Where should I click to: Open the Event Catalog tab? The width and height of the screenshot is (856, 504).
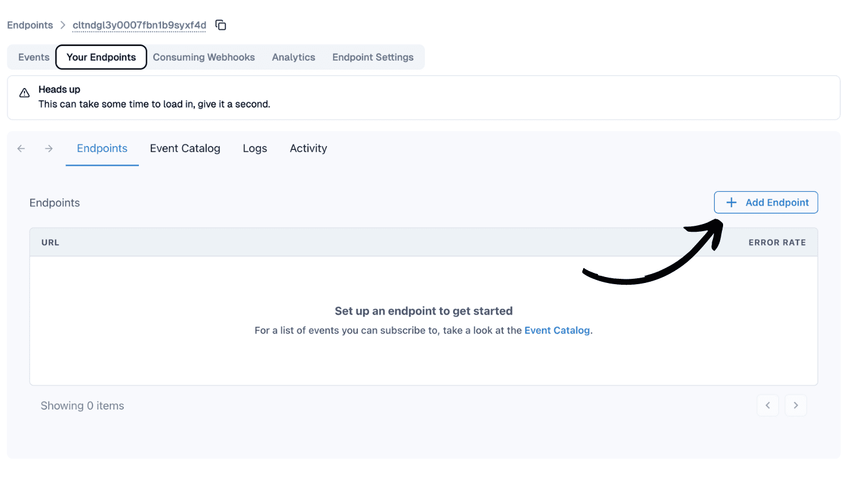click(185, 148)
